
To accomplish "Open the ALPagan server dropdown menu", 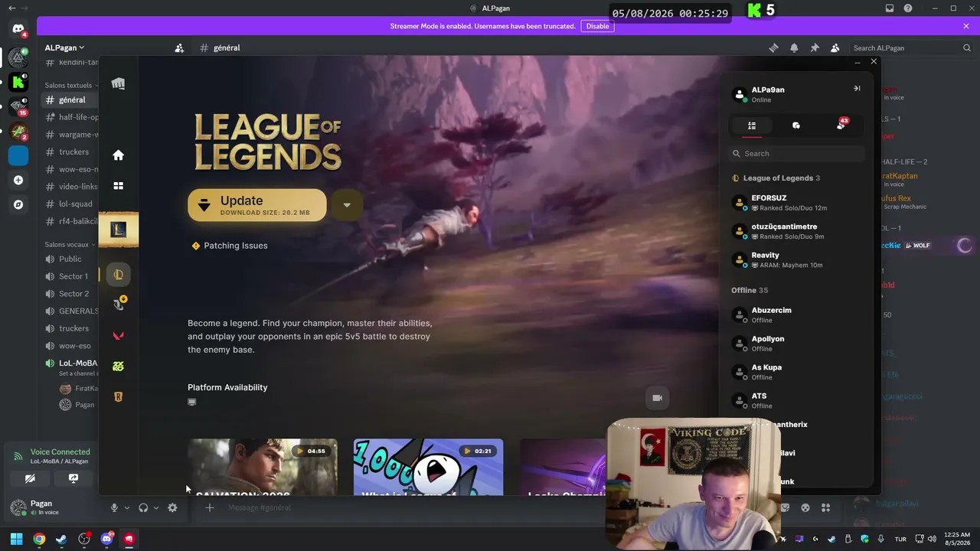I will pyautogui.click(x=64, y=48).
